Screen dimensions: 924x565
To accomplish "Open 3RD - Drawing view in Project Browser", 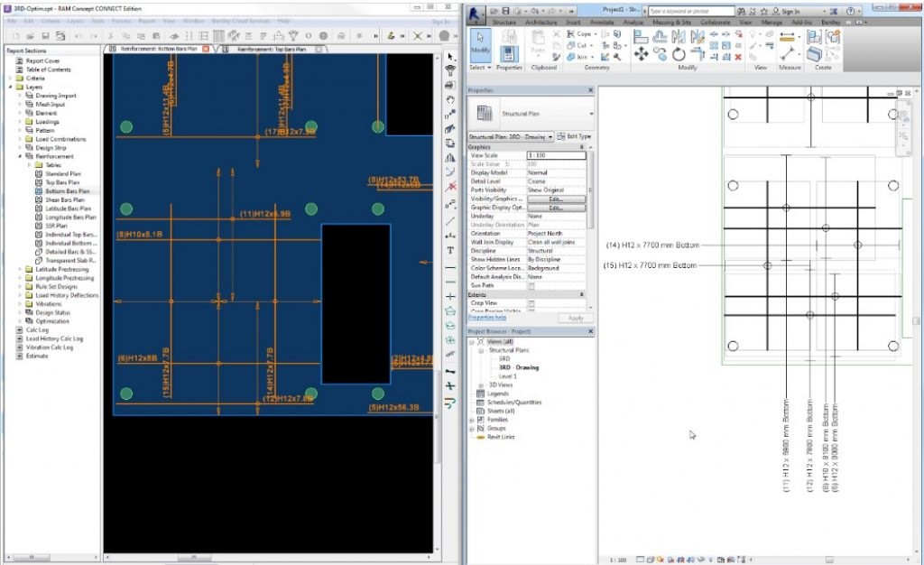I will tap(518, 367).
